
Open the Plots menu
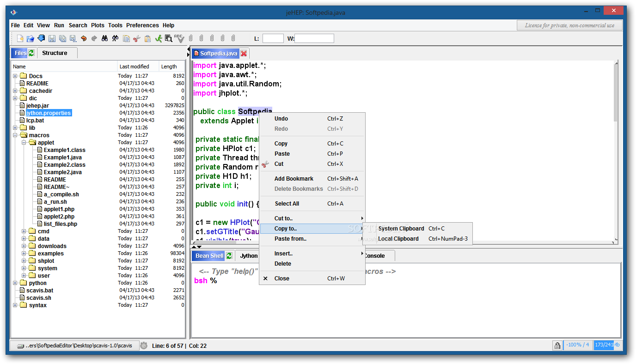[98, 25]
